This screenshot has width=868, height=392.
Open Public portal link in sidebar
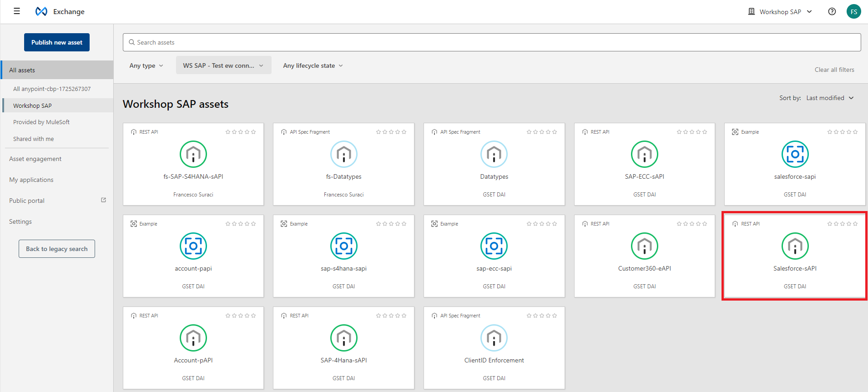click(27, 201)
